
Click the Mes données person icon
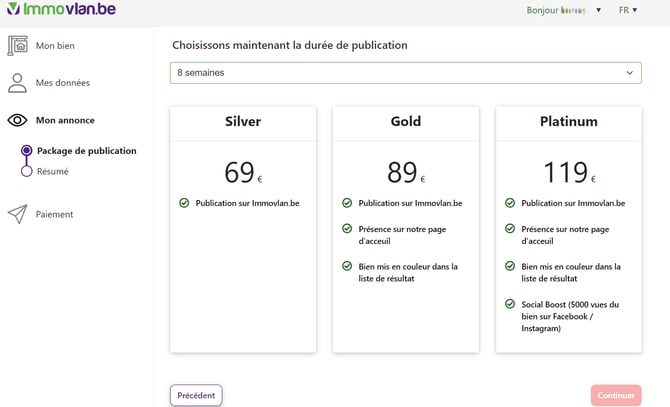click(x=17, y=83)
